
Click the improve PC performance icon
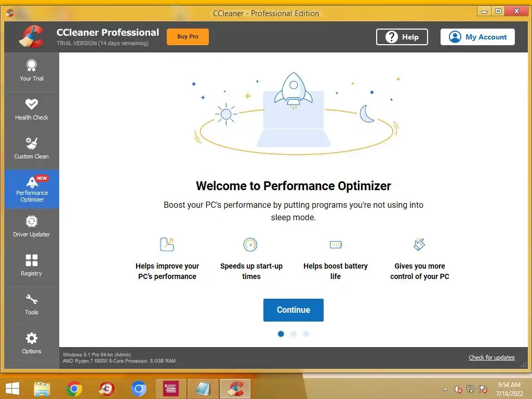(167, 244)
